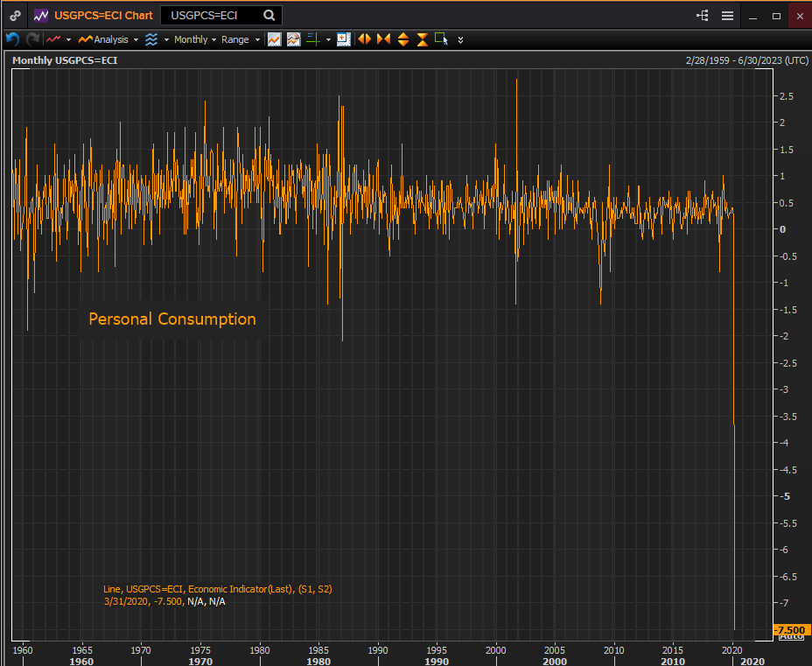Click the horizontal expand arrows icon
This screenshot has height=666, width=812.
click(x=364, y=39)
